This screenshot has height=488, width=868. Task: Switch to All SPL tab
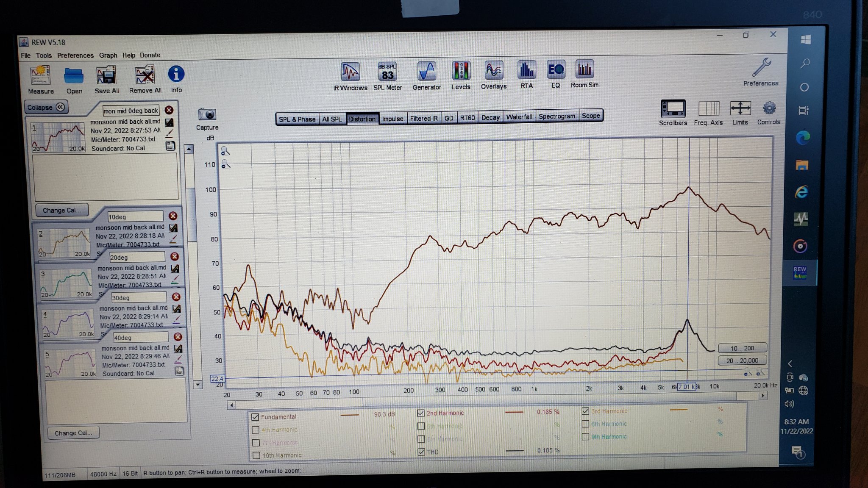[x=332, y=119]
